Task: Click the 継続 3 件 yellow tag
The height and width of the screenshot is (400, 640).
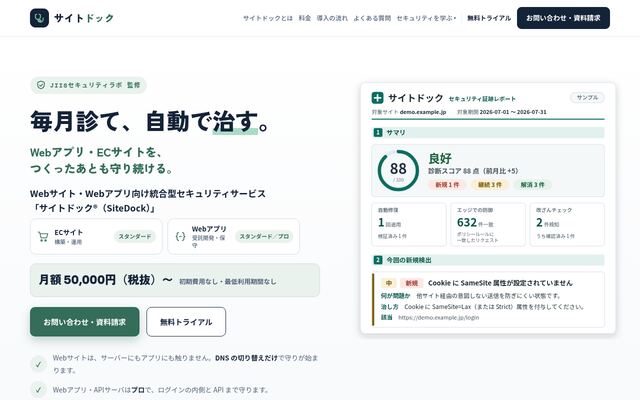Action: [x=489, y=185]
